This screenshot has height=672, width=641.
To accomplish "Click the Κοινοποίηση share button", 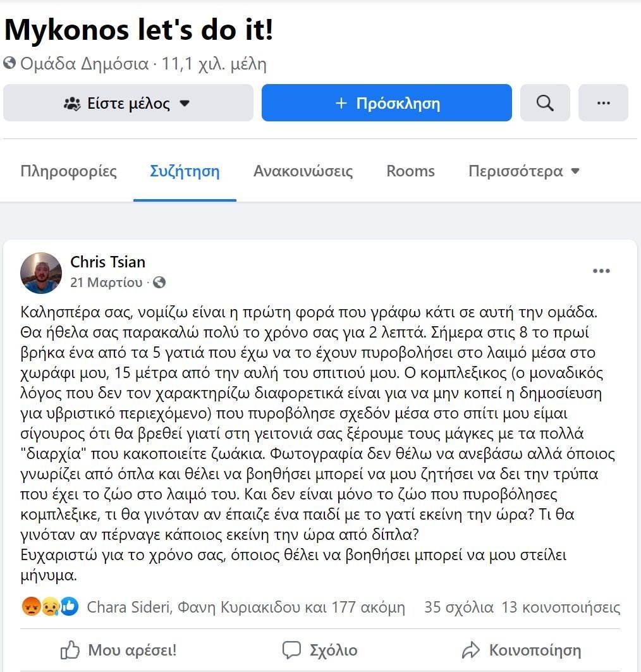I will coord(522,650).
